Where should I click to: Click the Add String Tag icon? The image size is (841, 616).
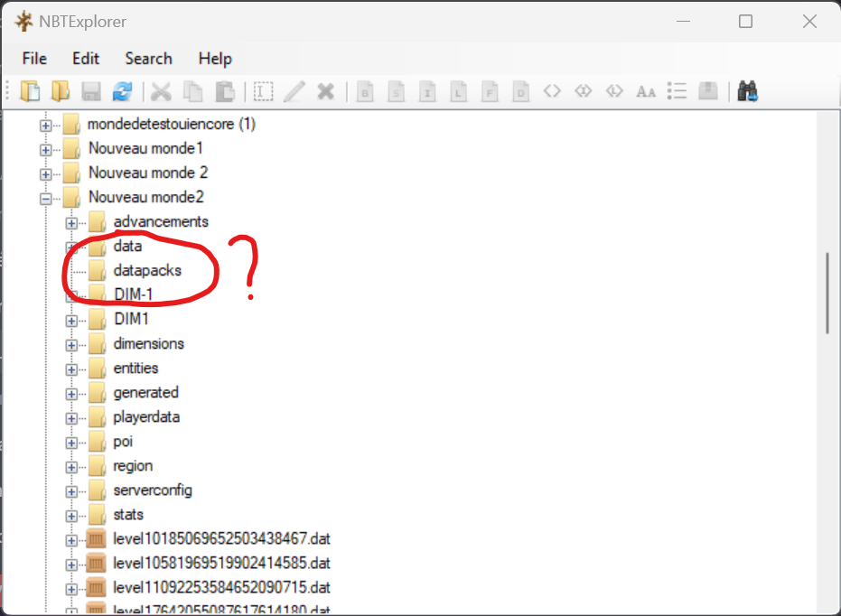tap(646, 91)
